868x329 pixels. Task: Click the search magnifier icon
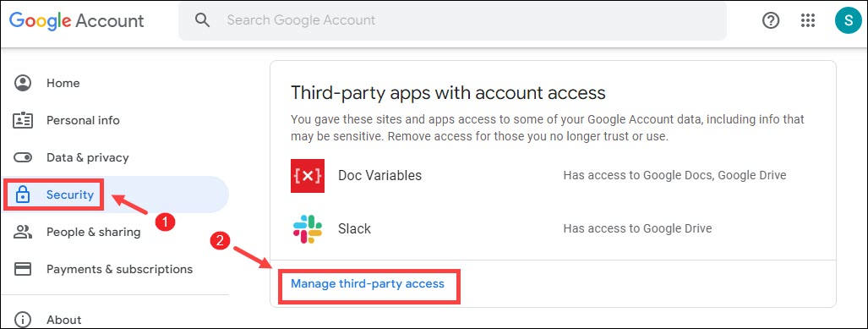tap(203, 20)
